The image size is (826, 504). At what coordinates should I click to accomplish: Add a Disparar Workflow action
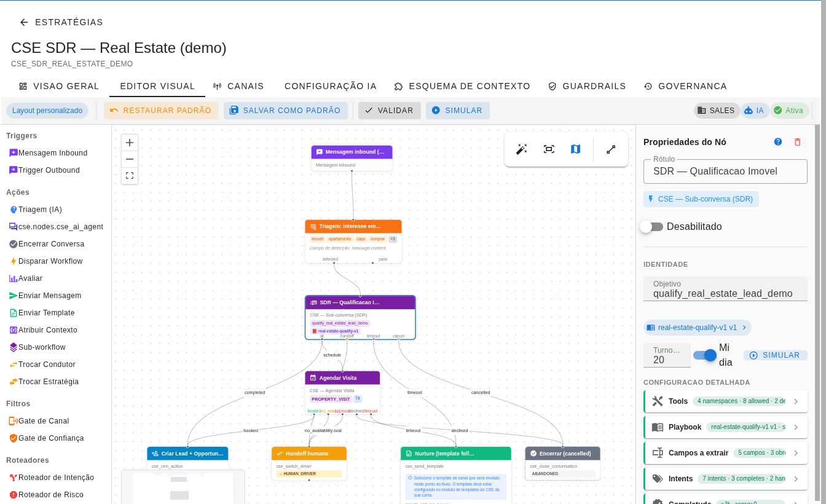45,261
